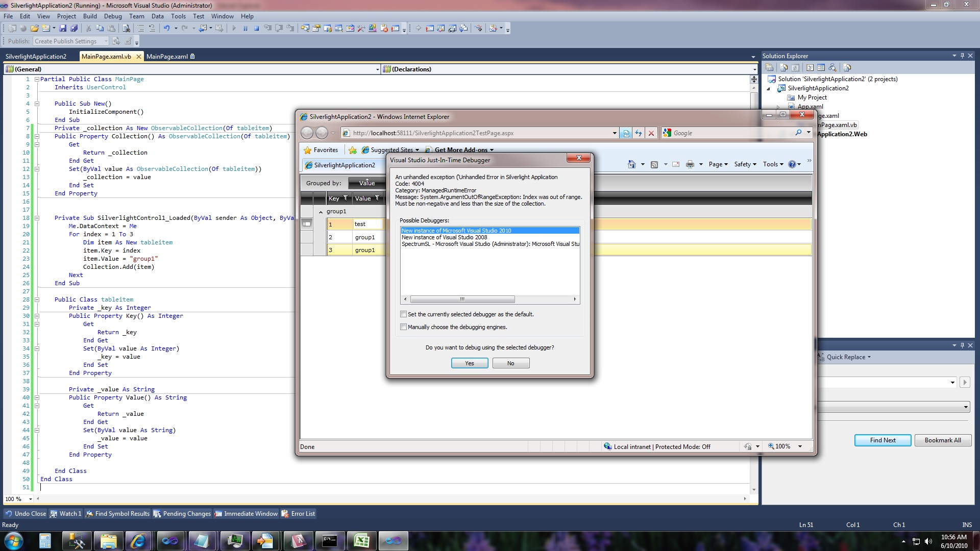
Task: Click the Pin icon on Solution Explorer panel
Action: pyautogui.click(x=962, y=56)
